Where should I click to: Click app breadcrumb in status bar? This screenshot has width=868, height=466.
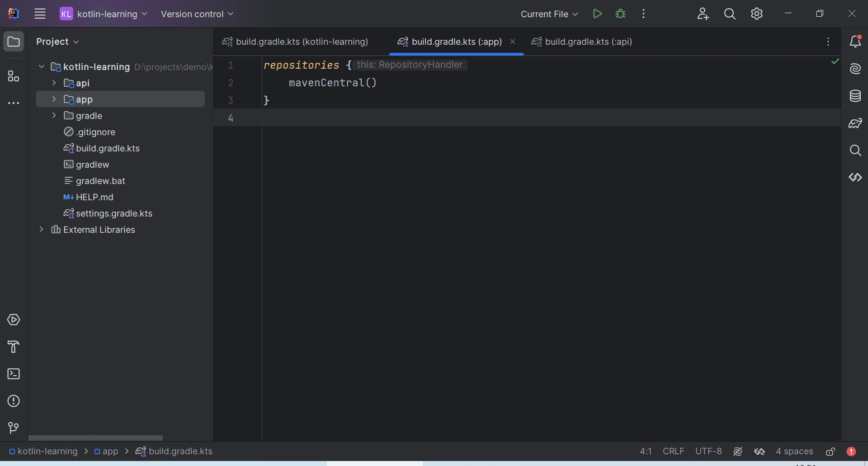point(106,451)
